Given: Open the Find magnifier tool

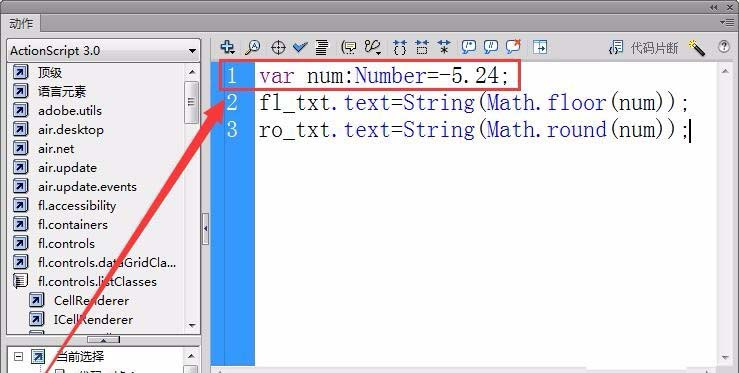Looking at the screenshot, I should click(x=253, y=47).
